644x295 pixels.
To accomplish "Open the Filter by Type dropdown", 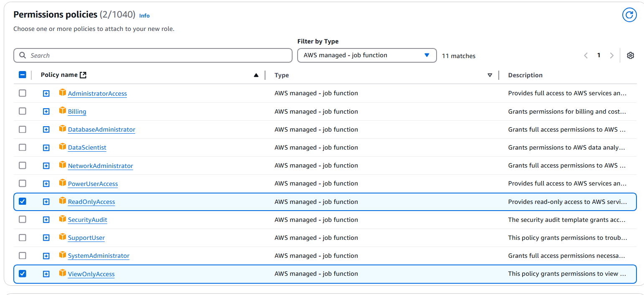I will 366,55.
